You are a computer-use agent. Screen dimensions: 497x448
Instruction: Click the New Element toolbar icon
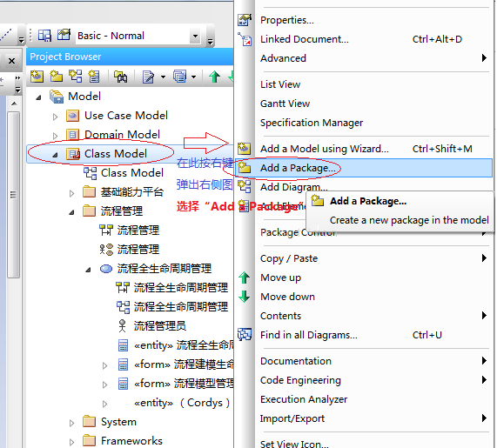click(x=94, y=77)
